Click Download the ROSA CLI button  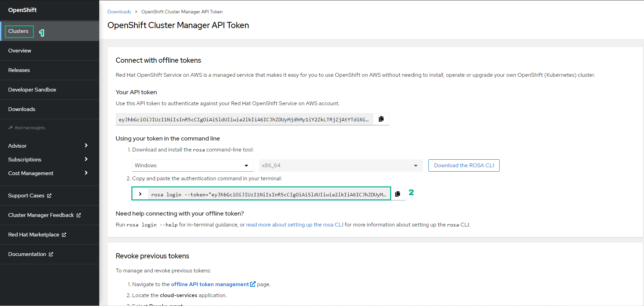click(x=464, y=166)
